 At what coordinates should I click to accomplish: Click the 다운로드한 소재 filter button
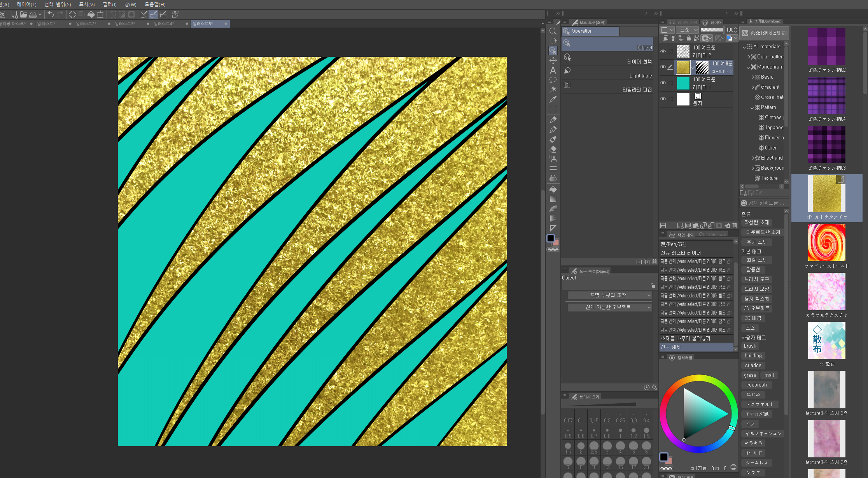(763, 232)
